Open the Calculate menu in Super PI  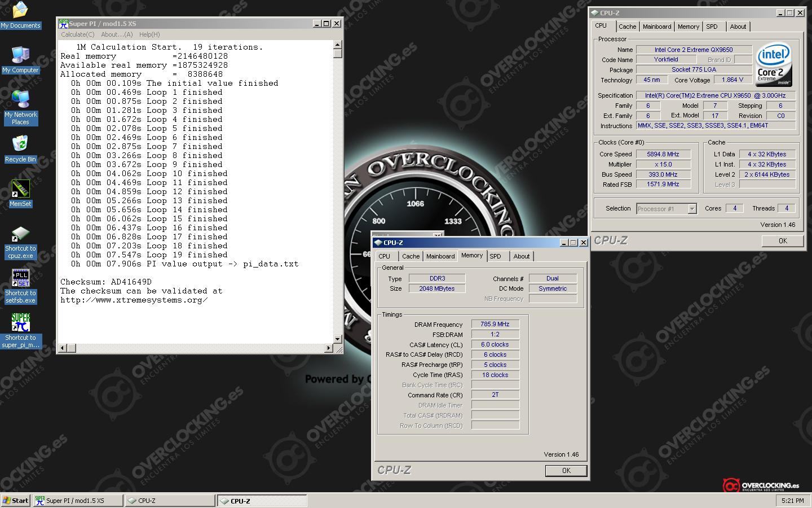click(x=77, y=34)
